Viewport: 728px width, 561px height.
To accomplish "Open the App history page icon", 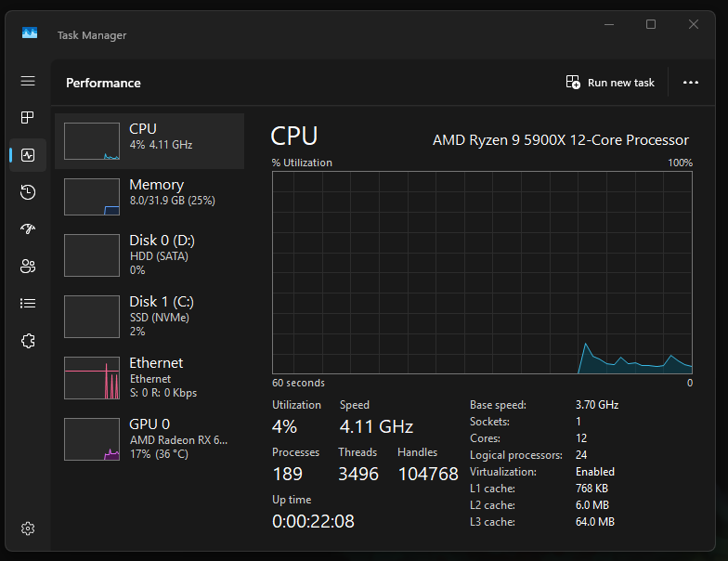I will click(28, 191).
